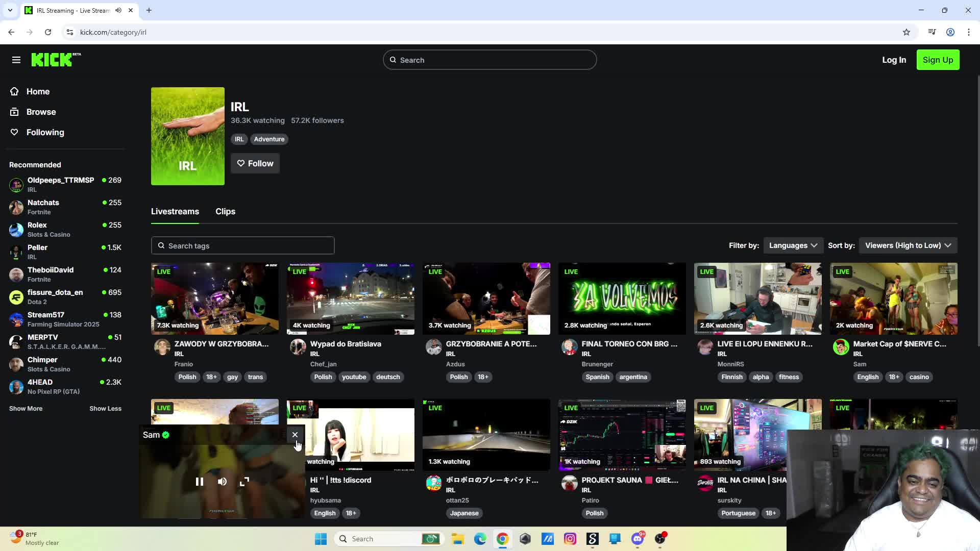
Task: Click Natchats avatar in Recommended
Action: click(x=16, y=207)
